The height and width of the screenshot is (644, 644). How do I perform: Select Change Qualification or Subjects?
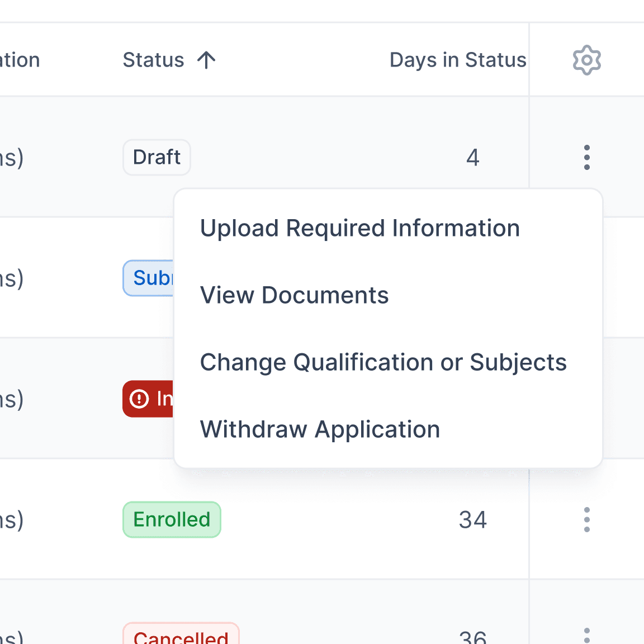click(383, 362)
